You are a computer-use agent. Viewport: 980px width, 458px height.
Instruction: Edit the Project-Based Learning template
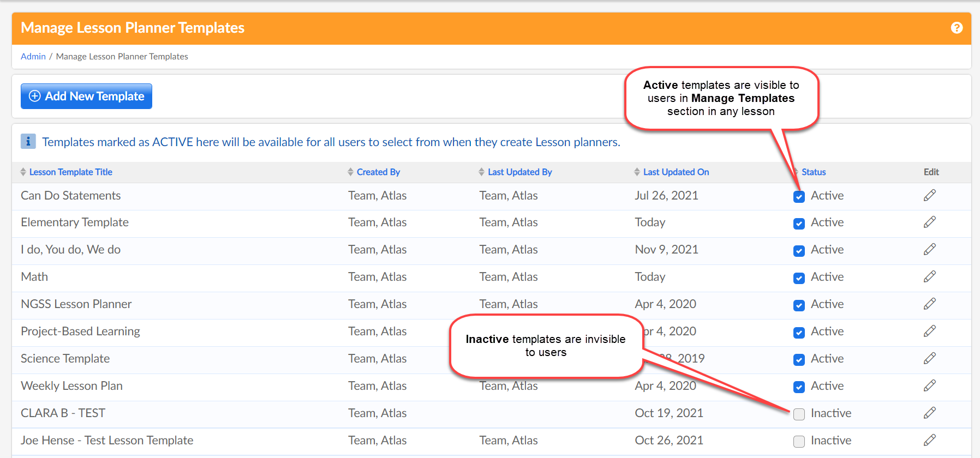(930, 332)
